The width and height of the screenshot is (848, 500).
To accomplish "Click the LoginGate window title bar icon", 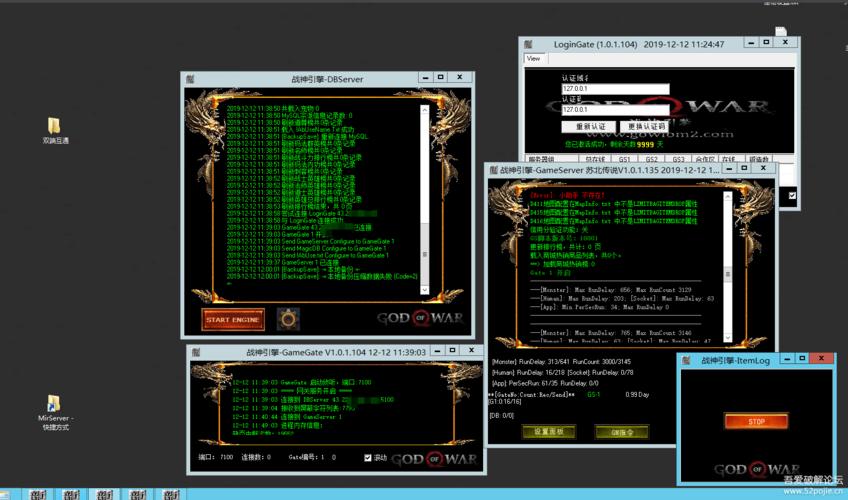I will [528, 44].
